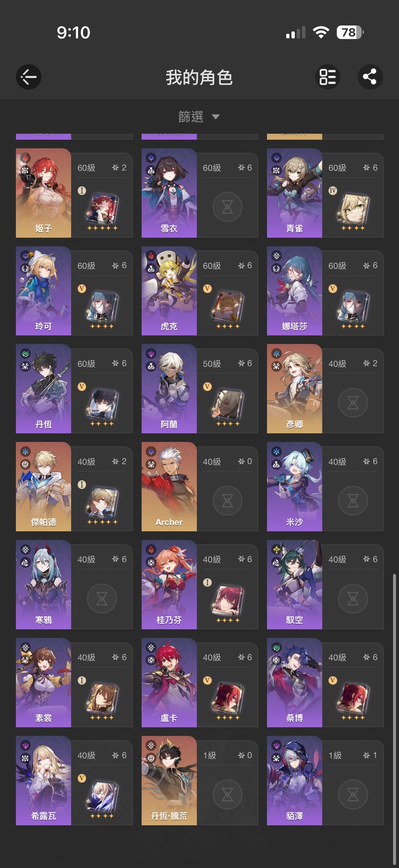Viewport: 399px width, 868px height.
Task: Choose the 希露瓦 character card
Action: 74,781
